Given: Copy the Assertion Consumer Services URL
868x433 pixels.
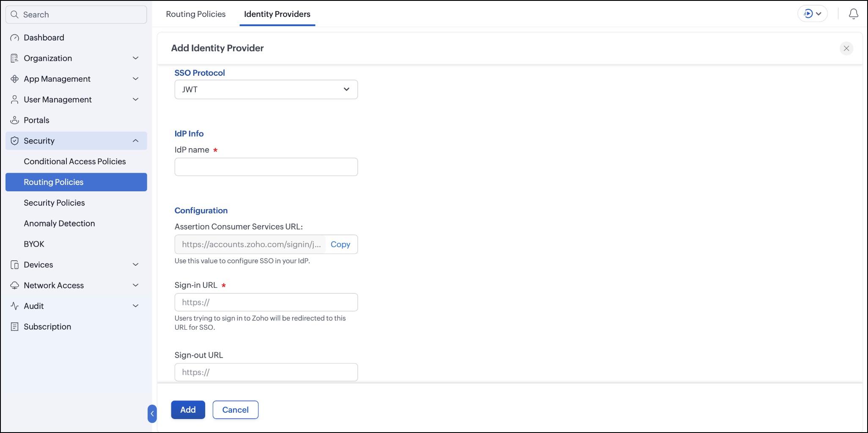Looking at the screenshot, I should pyautogui.click(x=340, y=244).
